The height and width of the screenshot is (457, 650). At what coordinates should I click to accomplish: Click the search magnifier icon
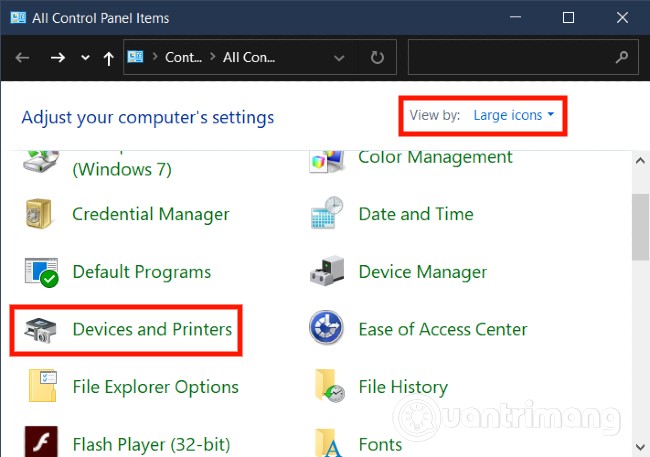click(x=621, y=57)
